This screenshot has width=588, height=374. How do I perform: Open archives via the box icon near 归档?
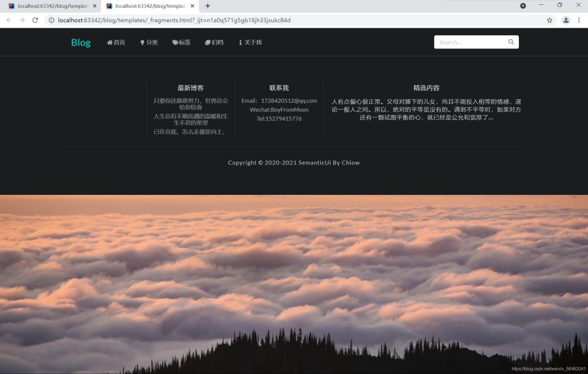click(208, 42)
